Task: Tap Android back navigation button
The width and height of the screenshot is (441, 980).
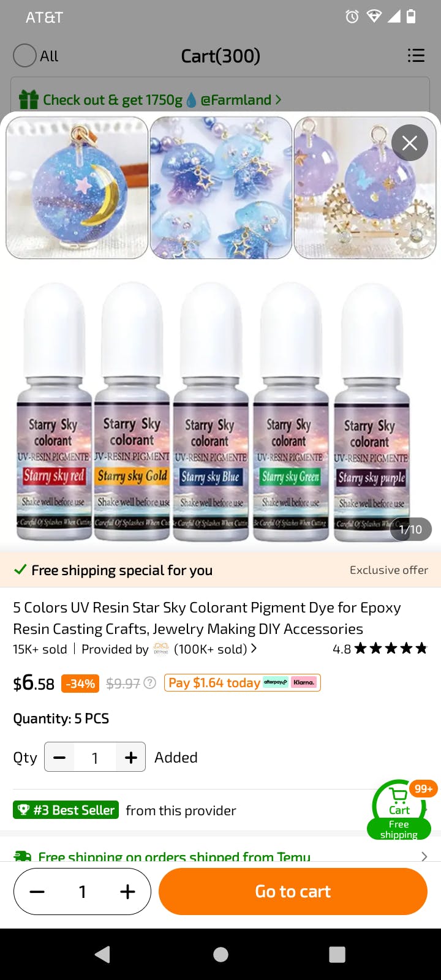Action: [x=102, y=954]
